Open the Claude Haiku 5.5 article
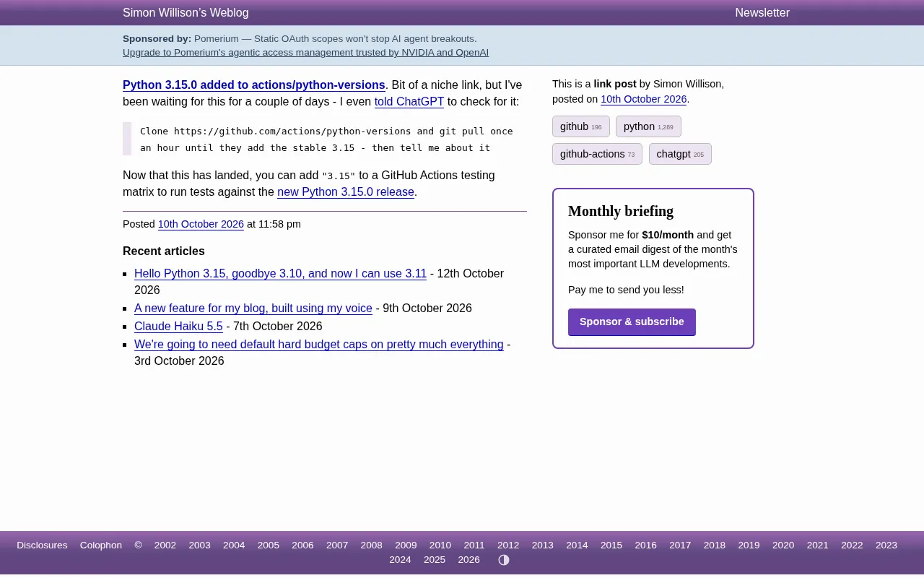The height and width of the screenshot is (578, 924). click(x=178, y=327)
